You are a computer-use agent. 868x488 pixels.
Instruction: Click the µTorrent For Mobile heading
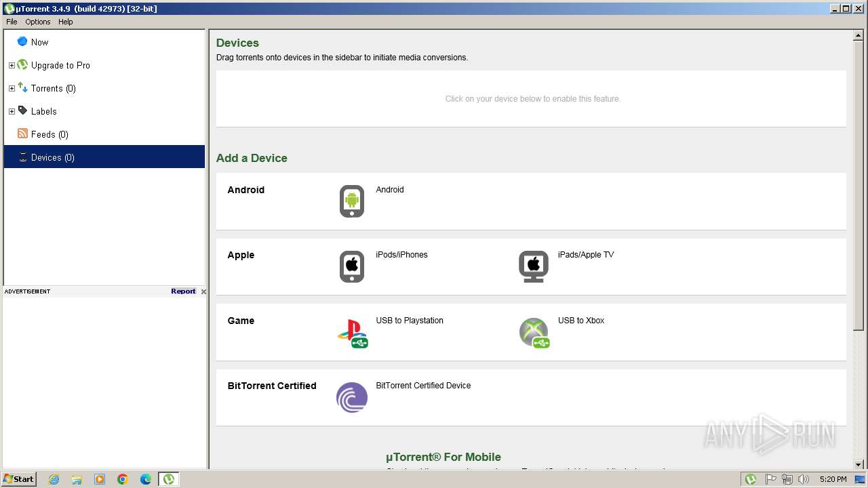pos(443,457)
